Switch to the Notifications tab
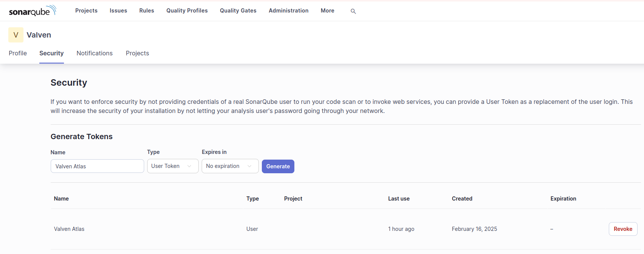 tap(95, 53)
